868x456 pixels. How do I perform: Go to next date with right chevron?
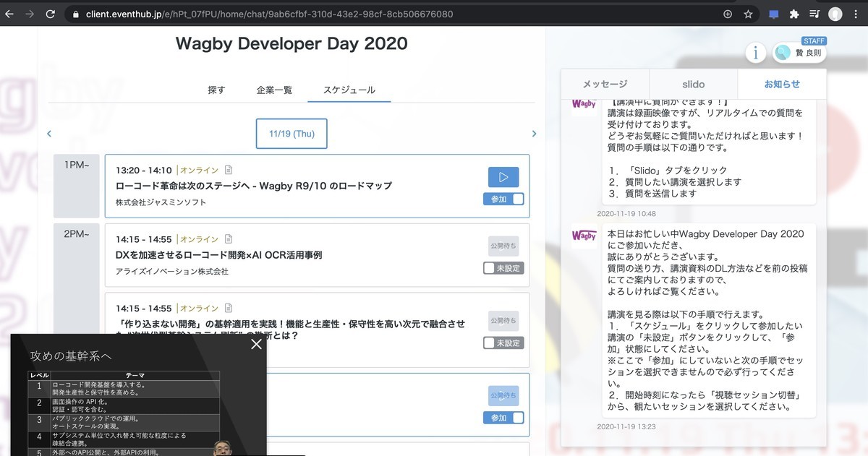(535, 134)
